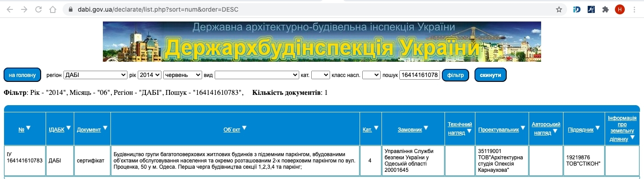Select the Архітектурна студія Олексія Карнаухова cell
This screenshot has height=179, width=644.
click(502, 161)
